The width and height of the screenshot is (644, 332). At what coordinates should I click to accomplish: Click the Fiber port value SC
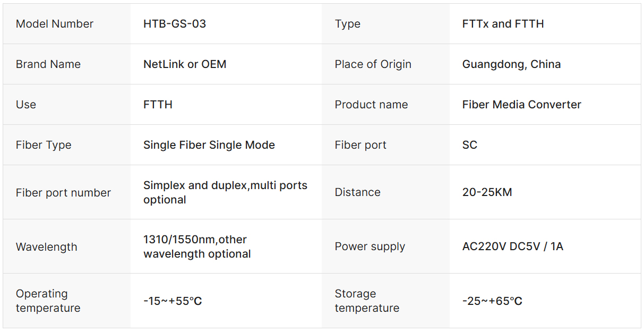pyautogui.click(x=470, y=145)
